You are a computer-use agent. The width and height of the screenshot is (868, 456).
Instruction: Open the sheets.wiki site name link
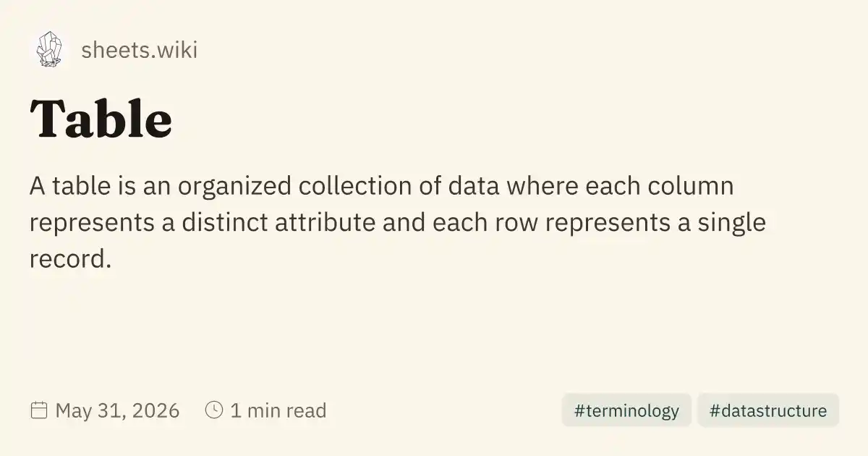click(x=140, y=51)
